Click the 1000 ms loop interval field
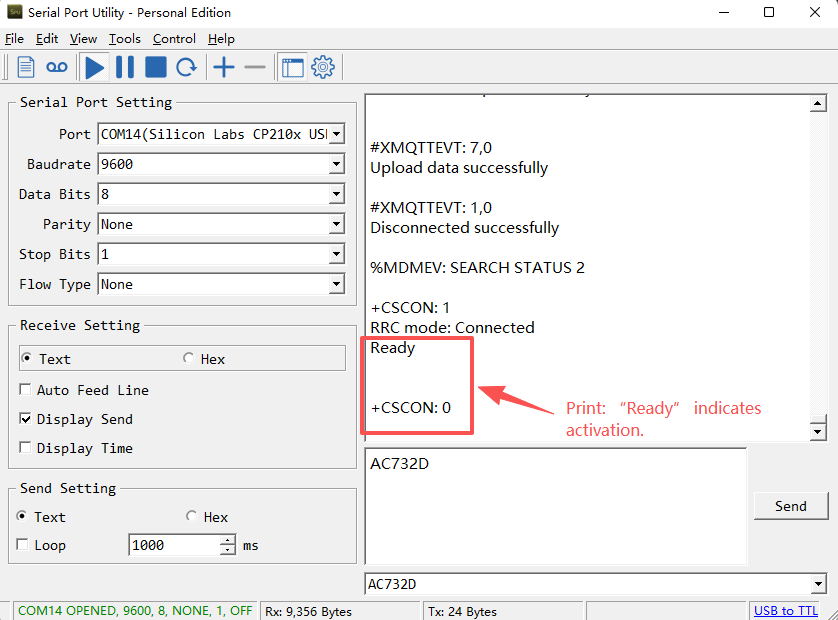This screenshot has width=838, height=620. coord(174,545)
